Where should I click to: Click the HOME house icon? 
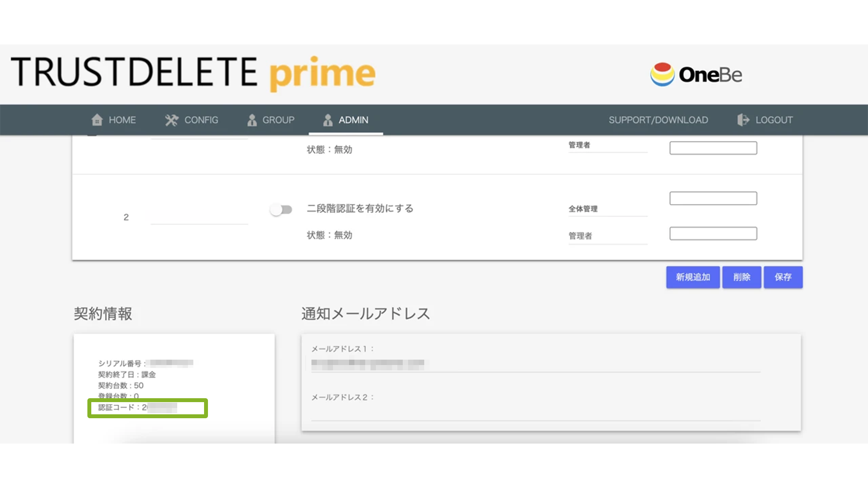(x=97, y=120)
